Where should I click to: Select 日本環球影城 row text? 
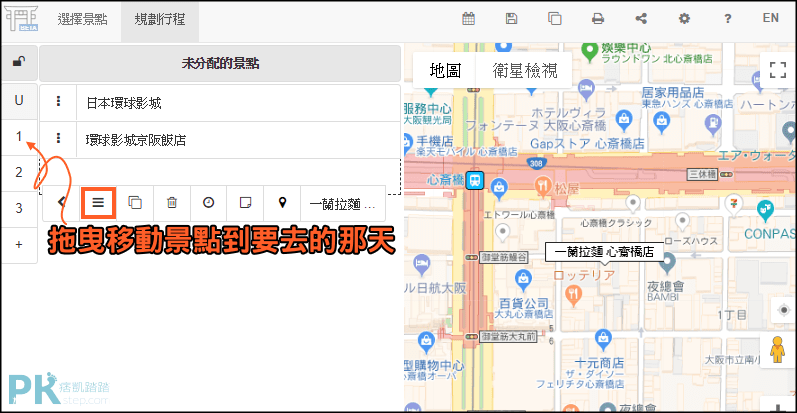(124, 103)
